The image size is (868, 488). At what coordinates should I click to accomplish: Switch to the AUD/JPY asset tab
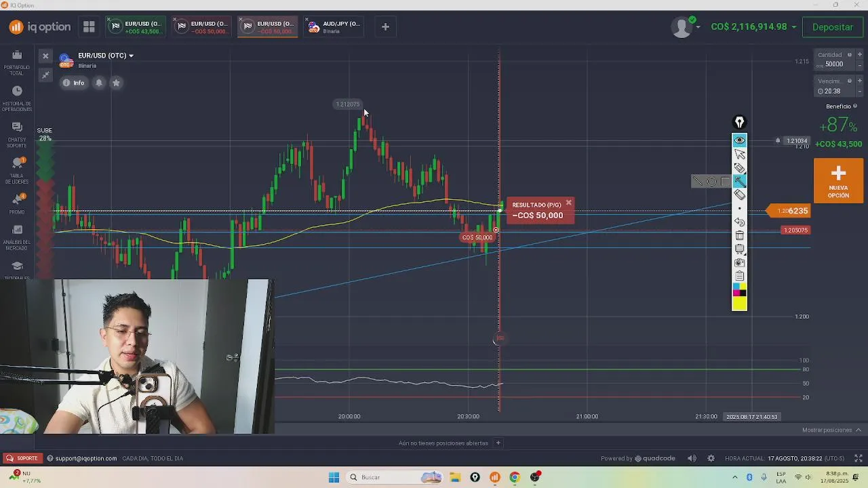click(x=334, y=27)
